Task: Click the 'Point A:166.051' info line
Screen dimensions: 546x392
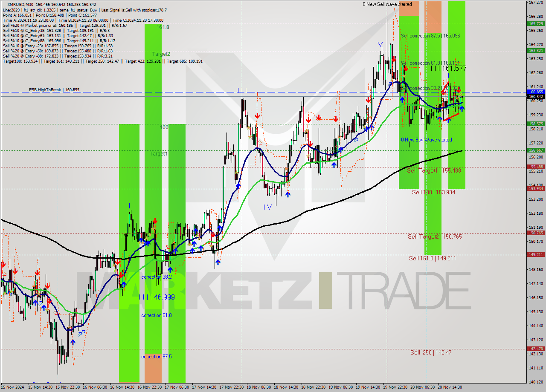Action: coord(49,15)
